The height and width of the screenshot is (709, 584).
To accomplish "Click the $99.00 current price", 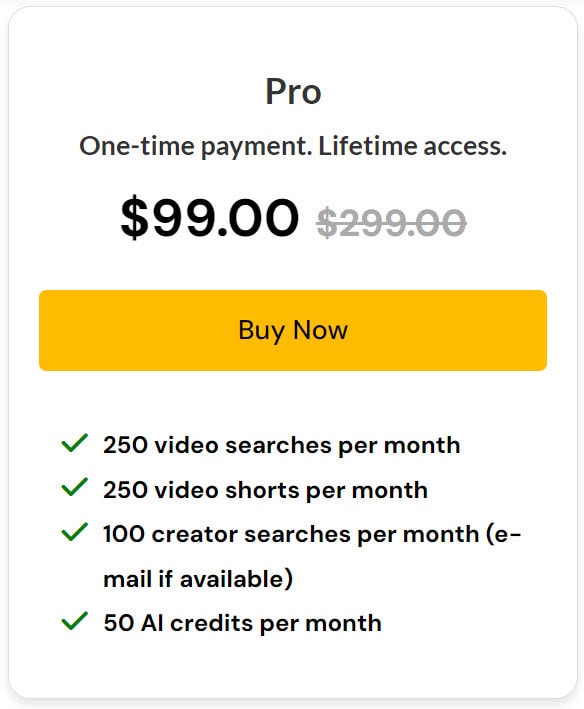I will pyautogui.click(x=210, y=217).
